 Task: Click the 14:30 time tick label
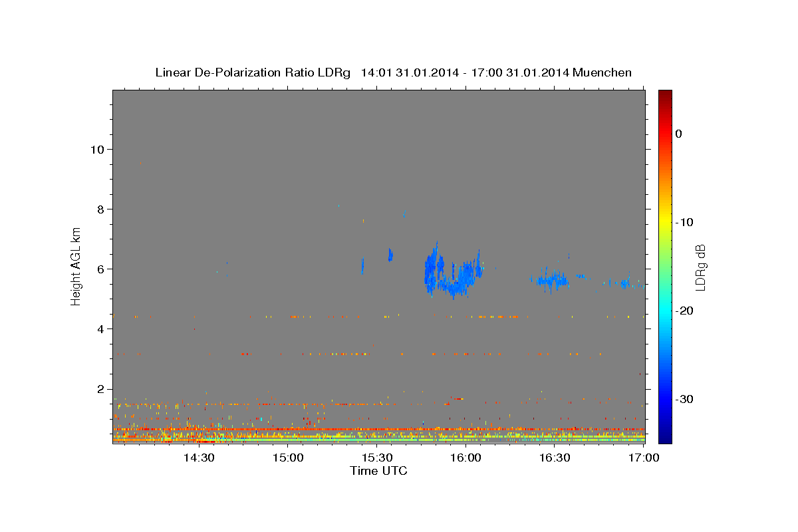tap(199, 458)
